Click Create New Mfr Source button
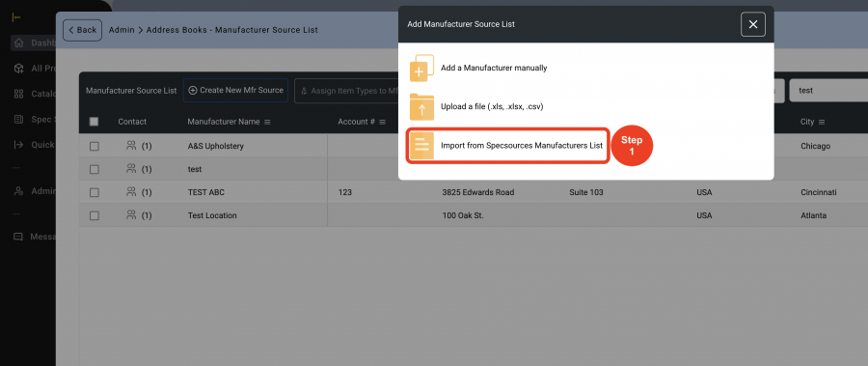 (x=236, y=91)
